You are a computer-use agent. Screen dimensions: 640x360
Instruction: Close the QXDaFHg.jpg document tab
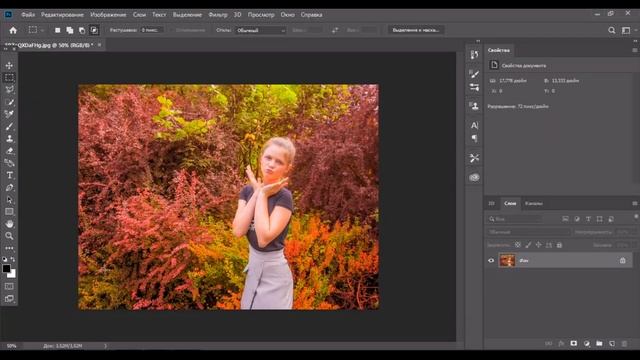tap(99, 45)
